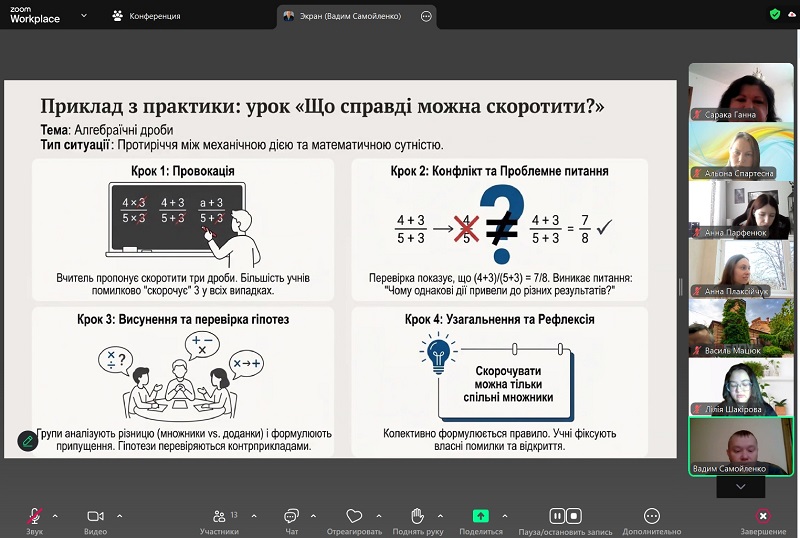Image resolution: width=800 pixels, height=538 pixels.
Task: Expand audio options arrow next to Звук
Action: click(x=55, y=516)
